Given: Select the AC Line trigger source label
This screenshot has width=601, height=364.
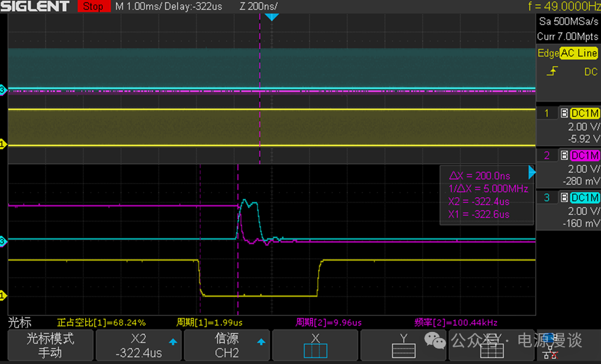Looking at the screenshot, I should (578, 54).
